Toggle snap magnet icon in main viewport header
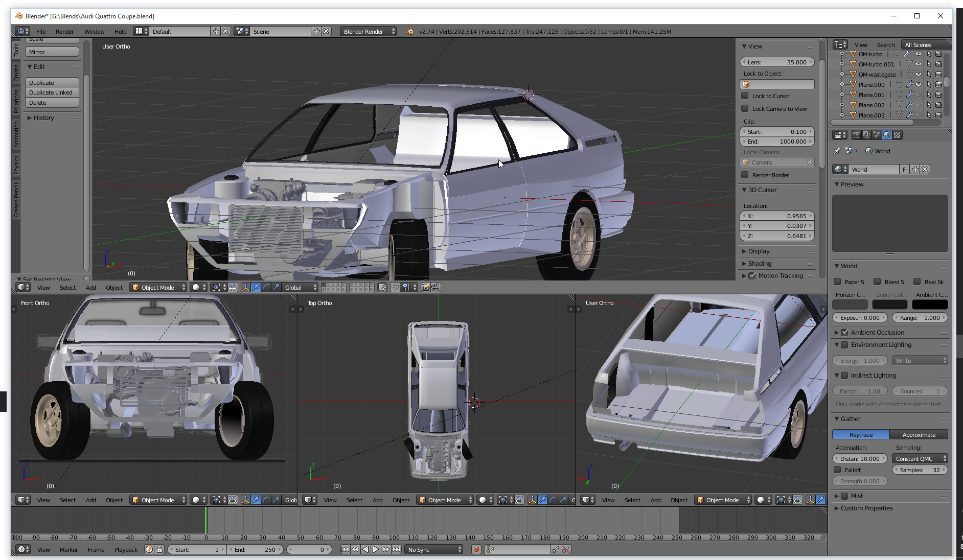 pyautogui.click(x=395, y=287)
